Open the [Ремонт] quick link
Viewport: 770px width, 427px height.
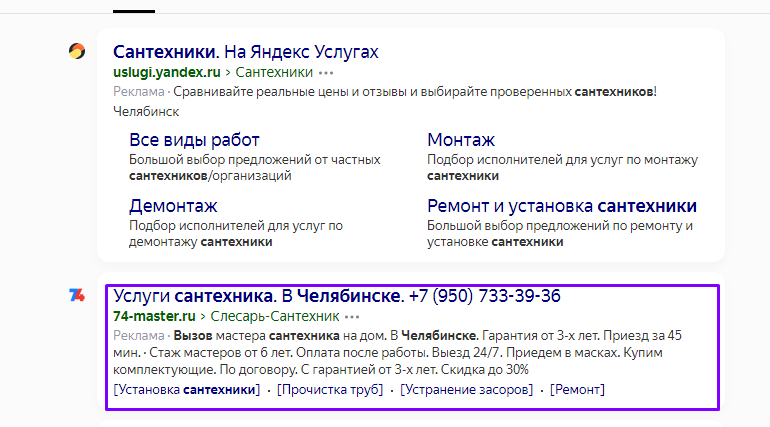(x=578, y=390)
